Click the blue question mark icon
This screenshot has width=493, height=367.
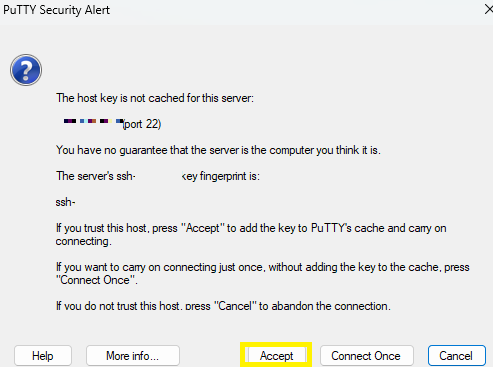26,70
